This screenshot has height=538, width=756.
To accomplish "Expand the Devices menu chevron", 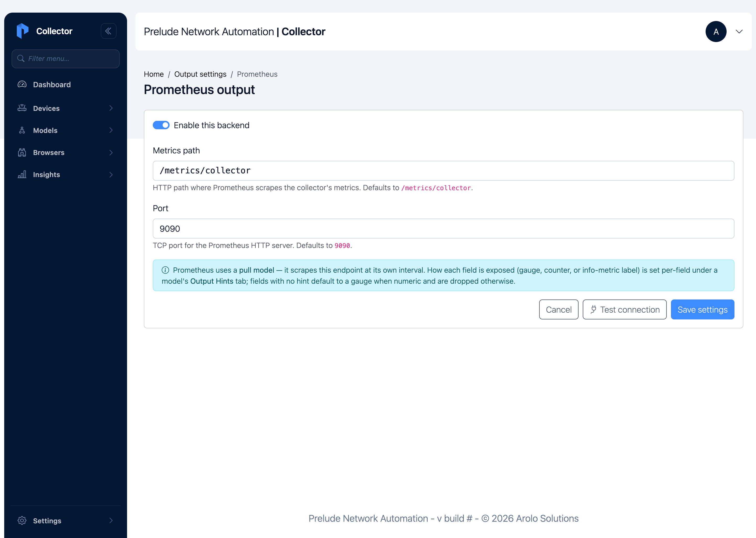I will (111, 108).
